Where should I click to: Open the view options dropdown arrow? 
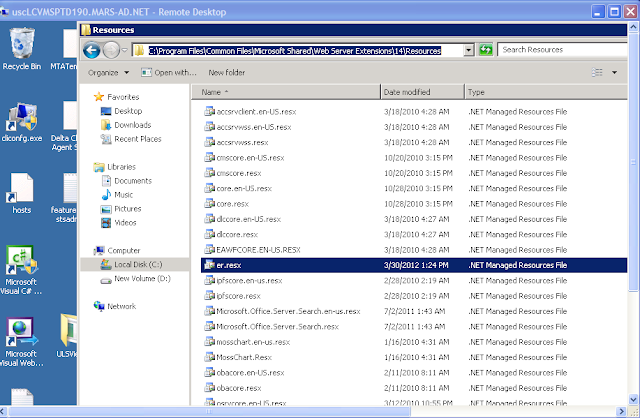(614, 73)
